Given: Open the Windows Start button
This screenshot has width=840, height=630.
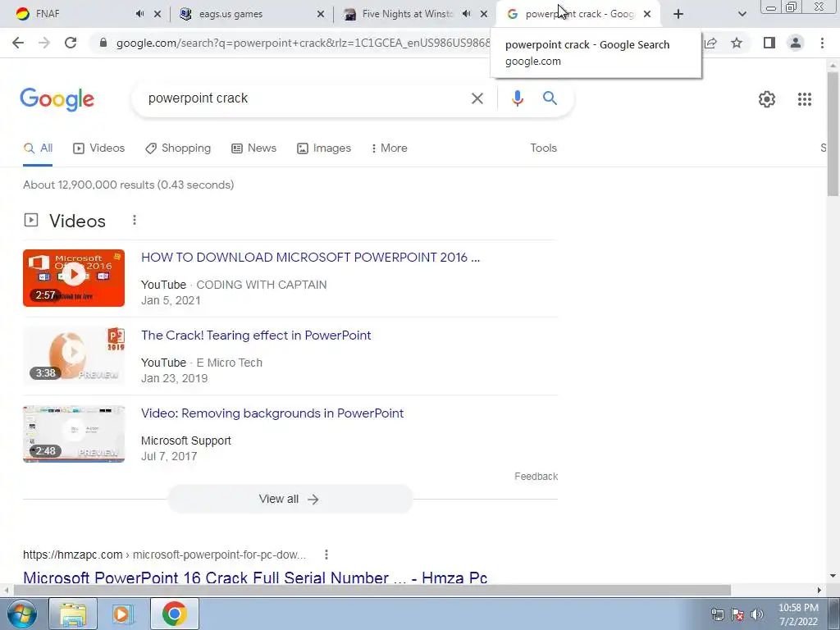Looking at the screenshot, I should [x=22, y=614].
